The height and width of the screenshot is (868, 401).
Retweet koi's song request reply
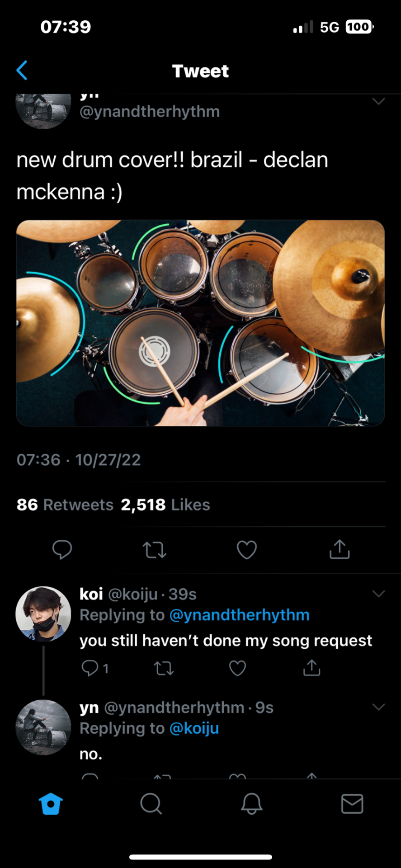(164, 668)
